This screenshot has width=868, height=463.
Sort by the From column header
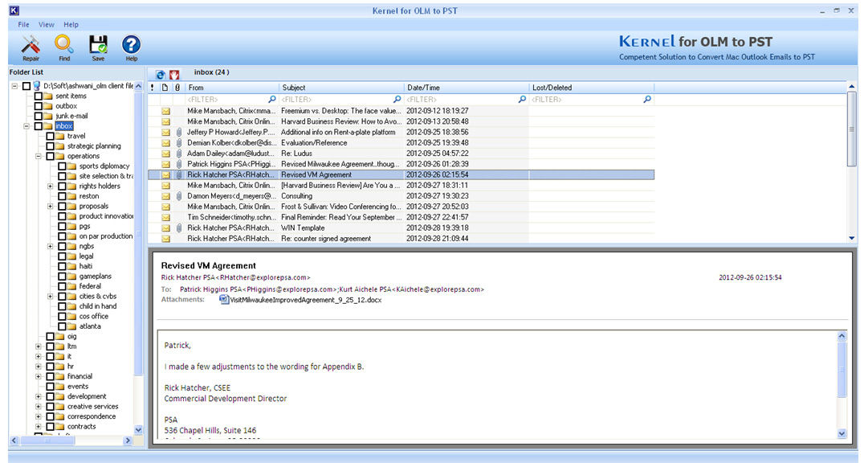click(231, 88)
